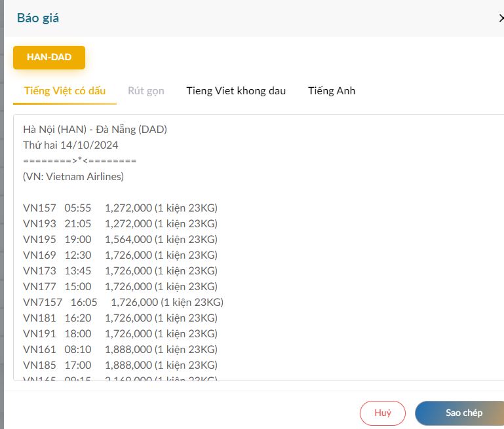Switch to Tieng Viet khong dau tab
504x429 pixels.
pos(236,90)
